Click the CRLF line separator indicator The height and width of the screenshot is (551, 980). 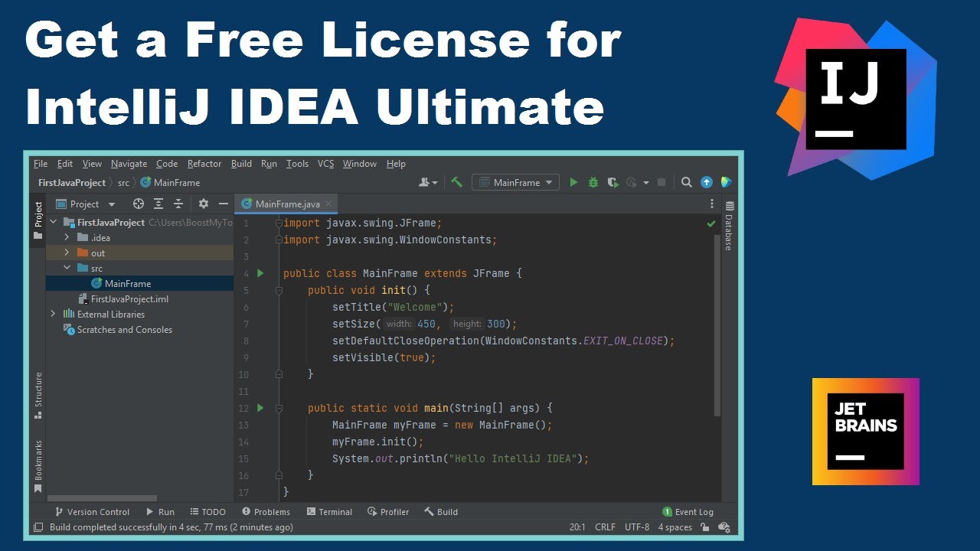click(605, 527)
